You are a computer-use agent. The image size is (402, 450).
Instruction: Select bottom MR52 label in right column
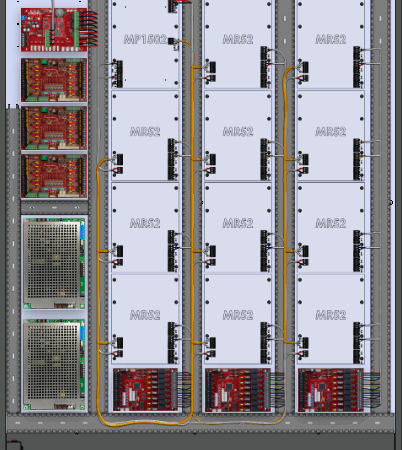[x=331, y=315]
